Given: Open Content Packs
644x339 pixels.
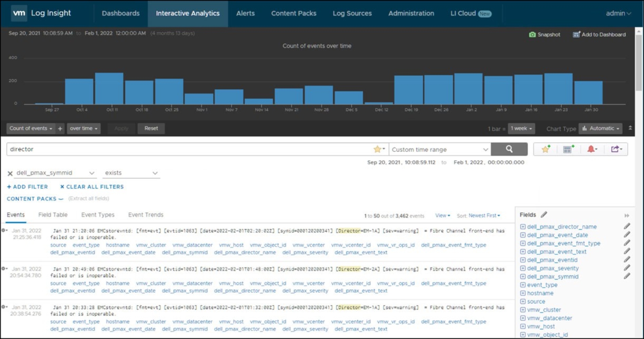Looking at the screenshot, I should click(x=294, y=13).
